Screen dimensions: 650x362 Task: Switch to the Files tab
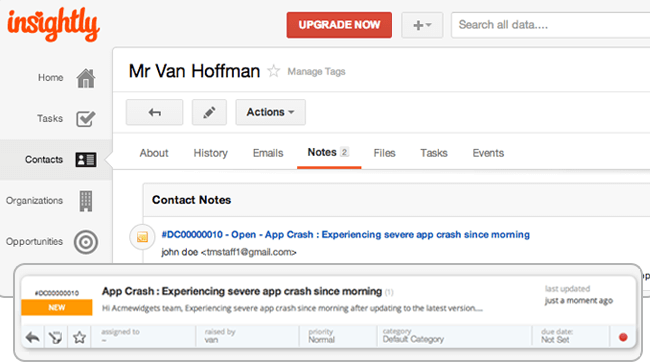[x=384, y=153]
